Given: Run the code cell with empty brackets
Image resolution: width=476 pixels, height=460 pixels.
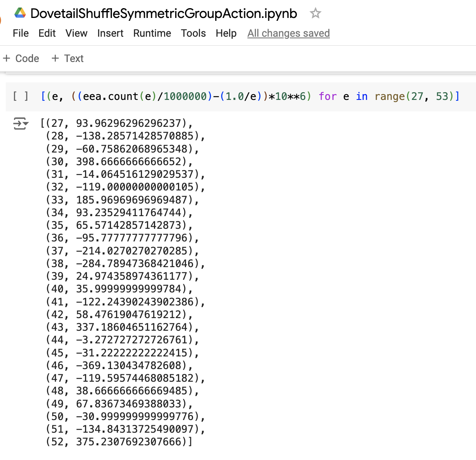Looking at the screenshot, I should pyautogui.click(x=20, y=96).
